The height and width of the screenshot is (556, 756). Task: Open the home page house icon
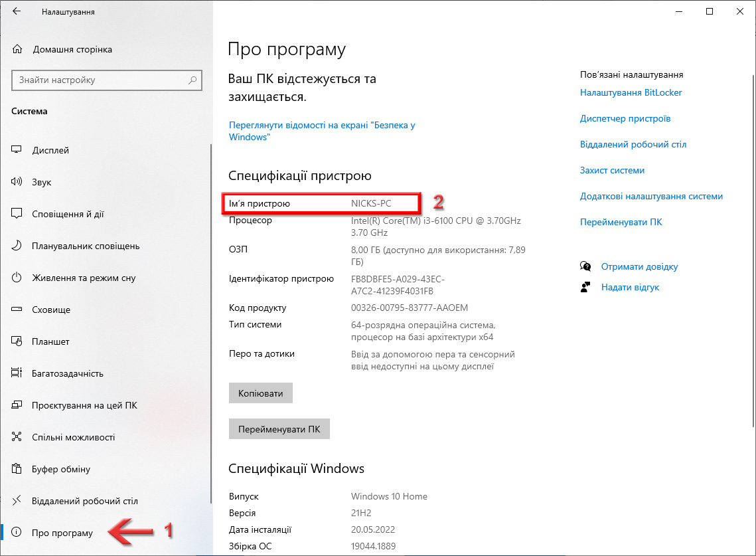tap(17, 49)
